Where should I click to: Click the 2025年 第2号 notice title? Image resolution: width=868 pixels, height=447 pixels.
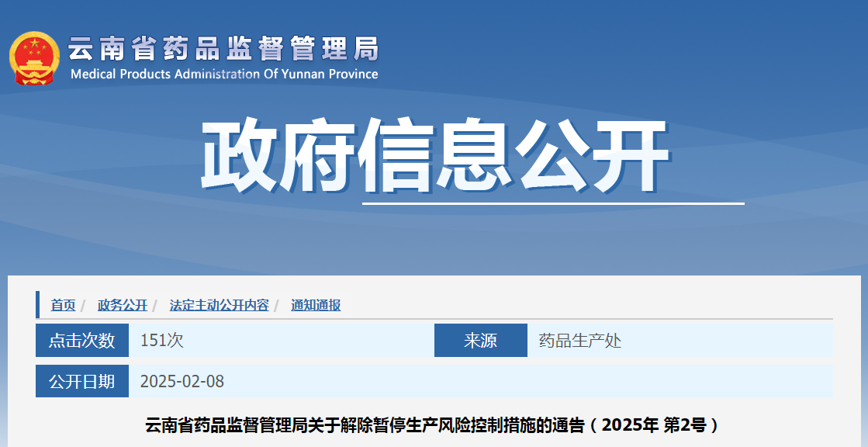(432, 425)
